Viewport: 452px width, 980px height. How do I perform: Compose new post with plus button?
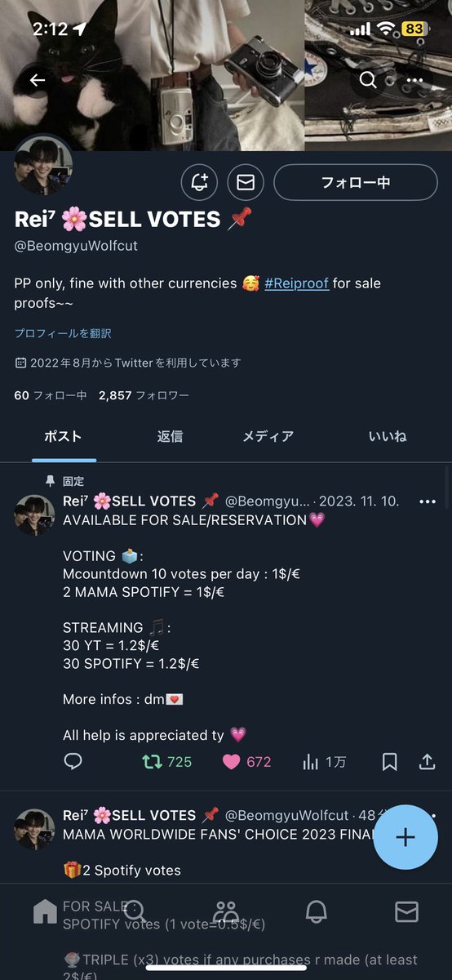405,837
